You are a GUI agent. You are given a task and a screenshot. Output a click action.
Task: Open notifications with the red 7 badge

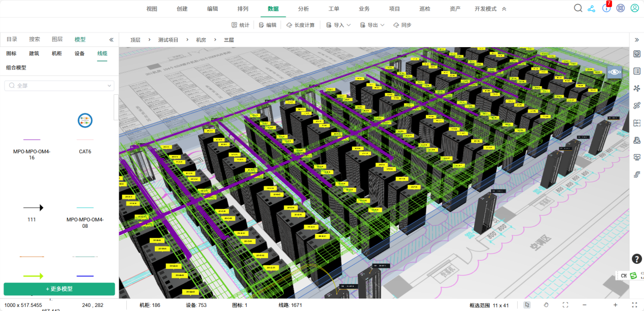point(606,8)
